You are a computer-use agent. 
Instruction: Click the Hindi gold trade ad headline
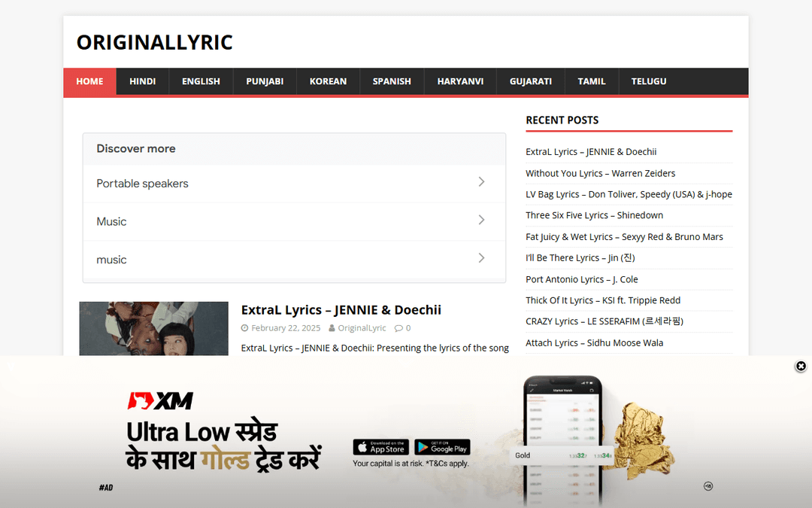(x=224, y=446)
